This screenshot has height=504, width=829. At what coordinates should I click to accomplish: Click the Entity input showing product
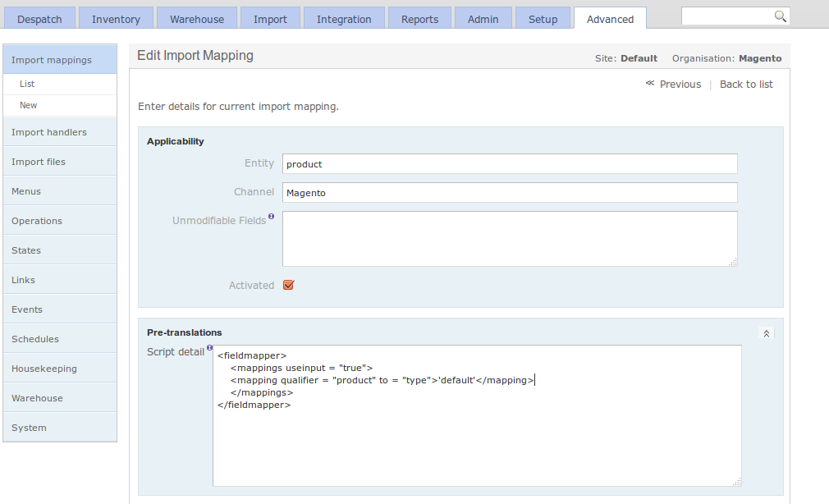[x=509, y=163]
